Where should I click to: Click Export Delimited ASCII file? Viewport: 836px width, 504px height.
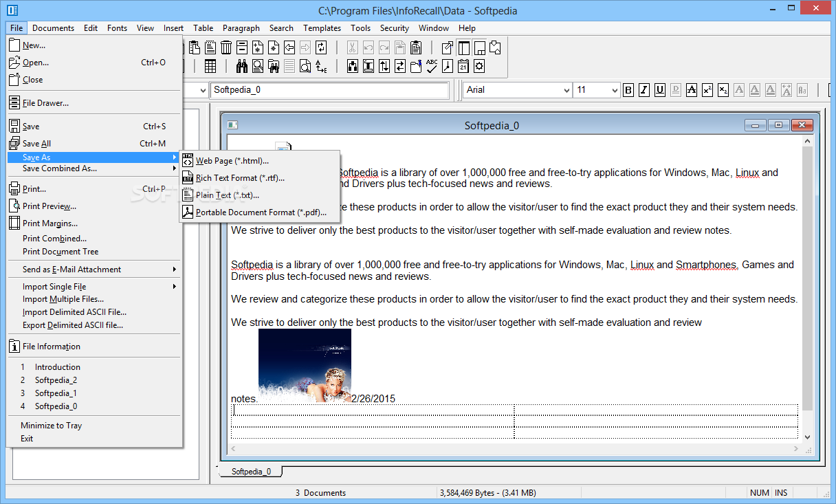coord(94,325)
